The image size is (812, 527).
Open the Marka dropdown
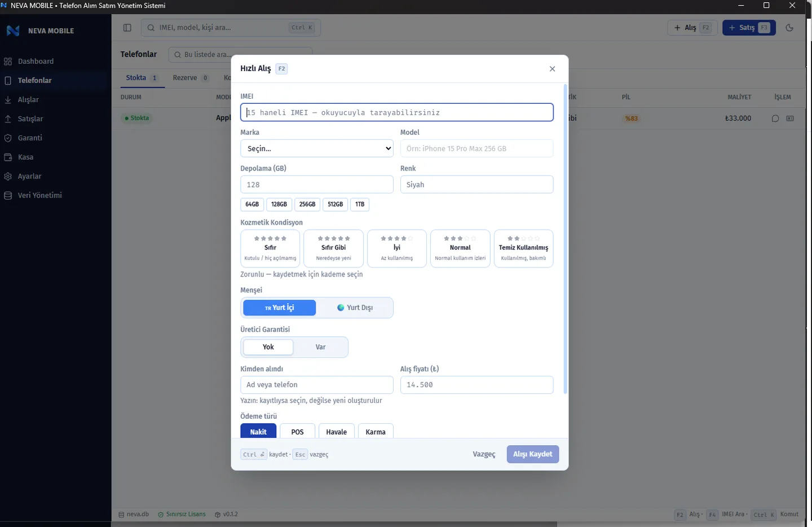pos(316,148)
